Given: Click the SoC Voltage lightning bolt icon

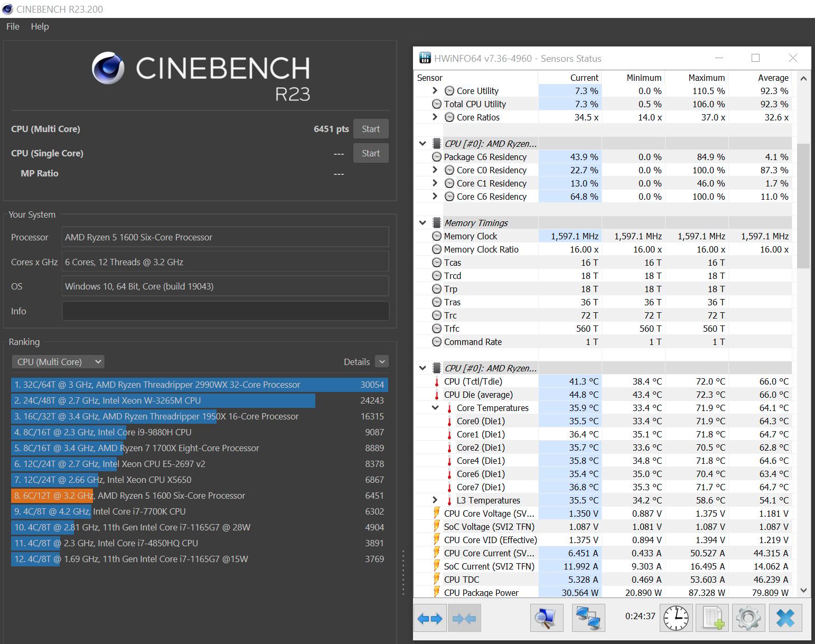Looking at the screenshot, I should coord(437,526).
